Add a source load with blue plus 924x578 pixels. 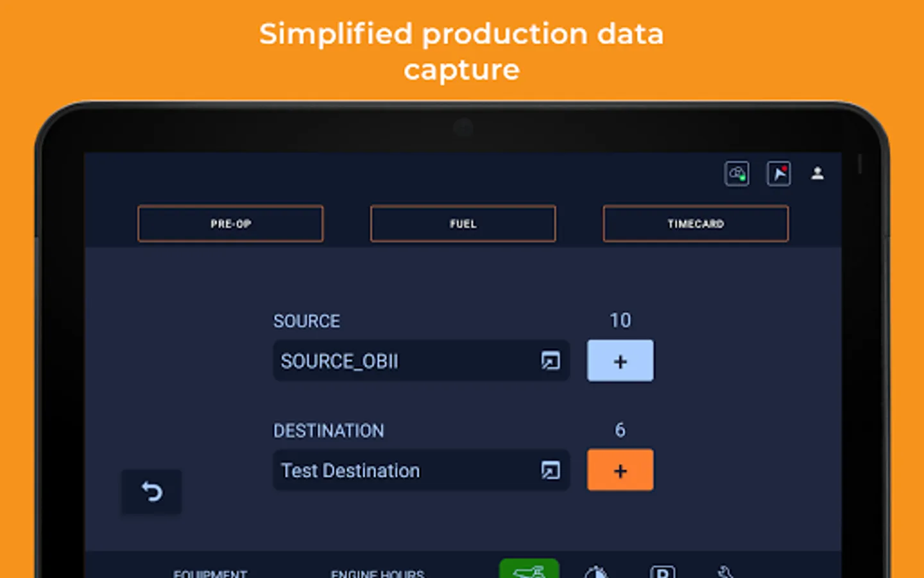point(620,361)
